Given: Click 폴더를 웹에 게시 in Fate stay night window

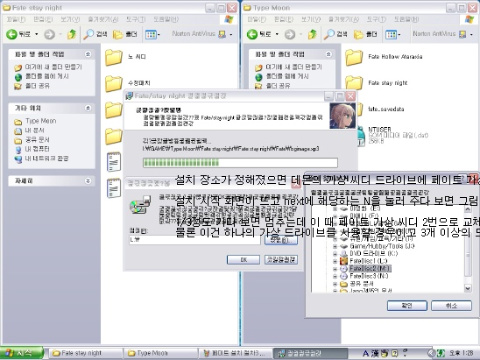Looking at the screenshot, I should (x=42, y=76).
